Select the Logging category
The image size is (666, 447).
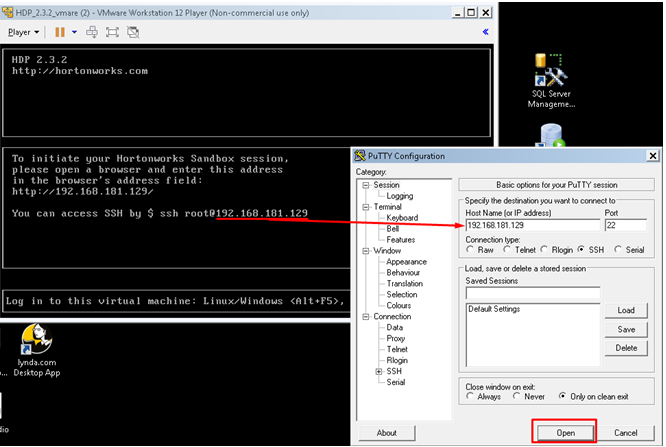(399, 196)
